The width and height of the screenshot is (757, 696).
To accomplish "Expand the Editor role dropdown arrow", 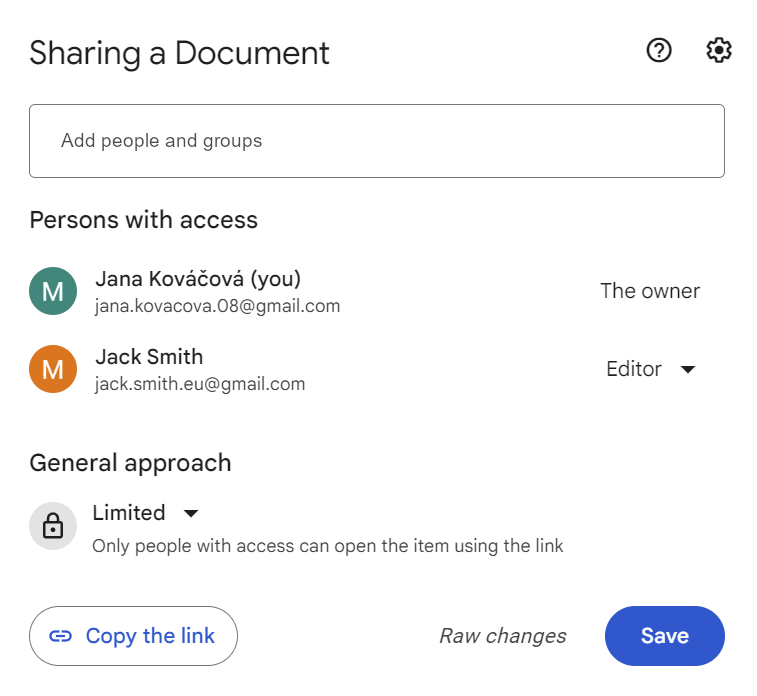I will 688,370.
